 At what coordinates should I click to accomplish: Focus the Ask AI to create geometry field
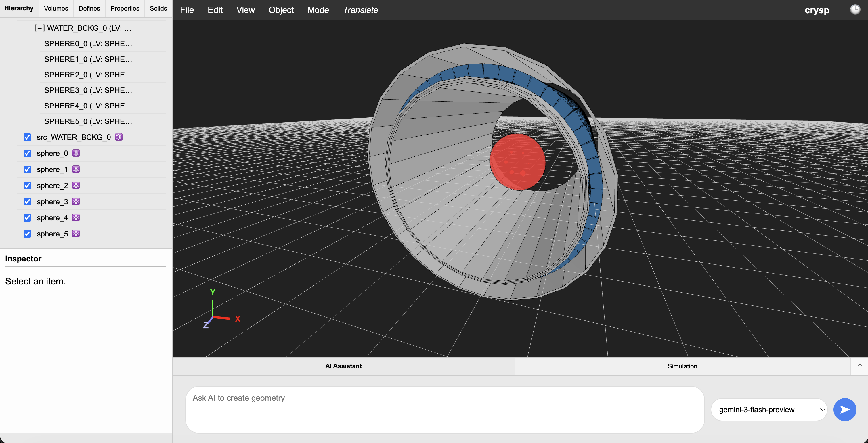(x=444, y=409)
